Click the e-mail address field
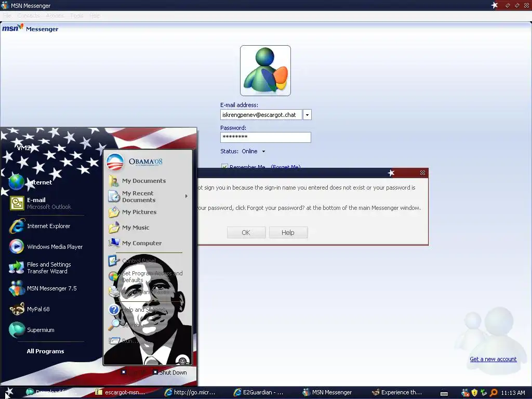The image size is (532, 399). 261,115
